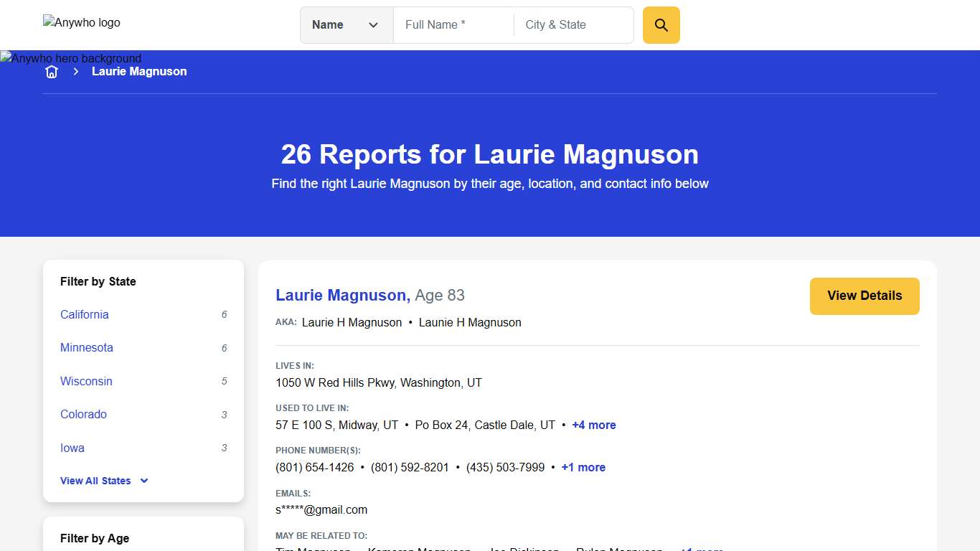The image size is (980, 551).
Task: Click the Anywho logo
Action: (81, 22)
